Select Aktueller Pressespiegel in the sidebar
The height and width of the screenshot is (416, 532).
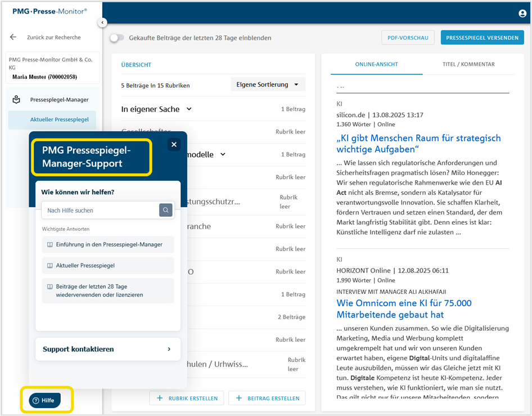tap(52, 119)
